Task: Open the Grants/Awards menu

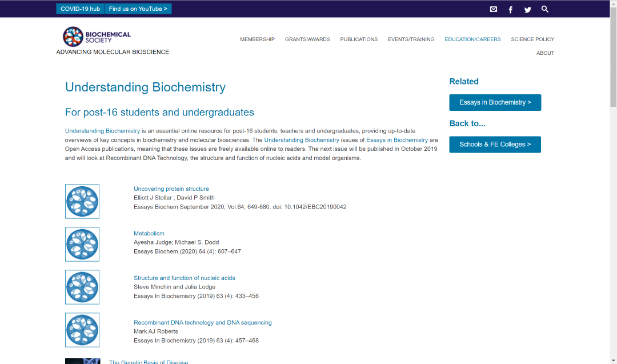Action: click(307, 39)
